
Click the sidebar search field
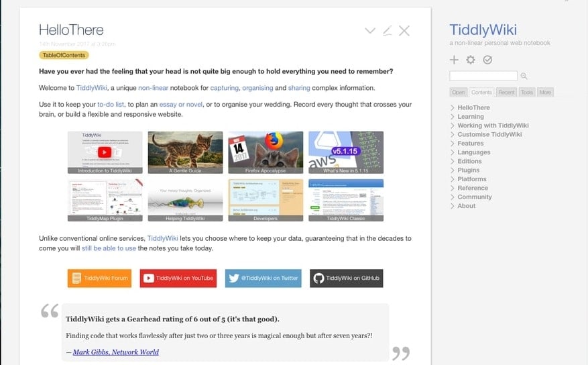coord(483,76)
